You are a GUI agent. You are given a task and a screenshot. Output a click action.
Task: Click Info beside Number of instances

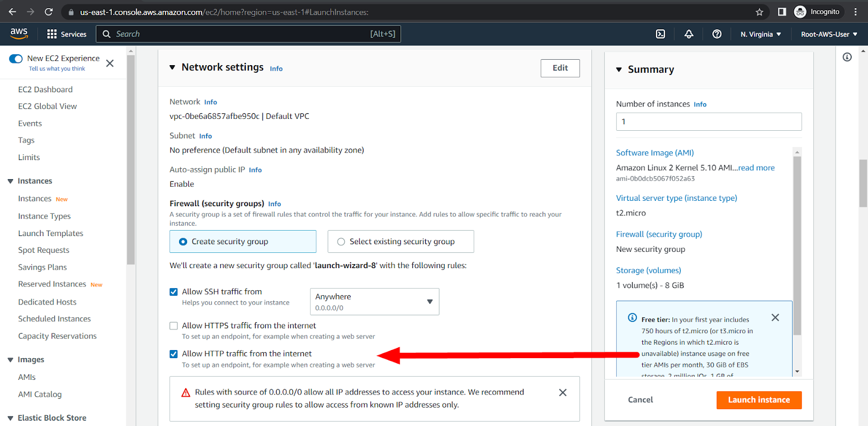coord(700,104)
